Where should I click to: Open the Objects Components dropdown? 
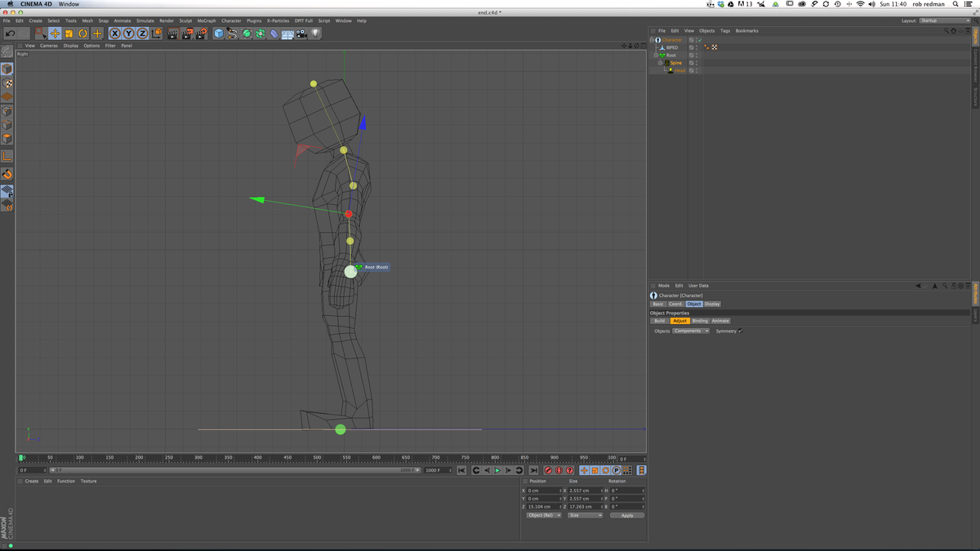pos(692,331)
